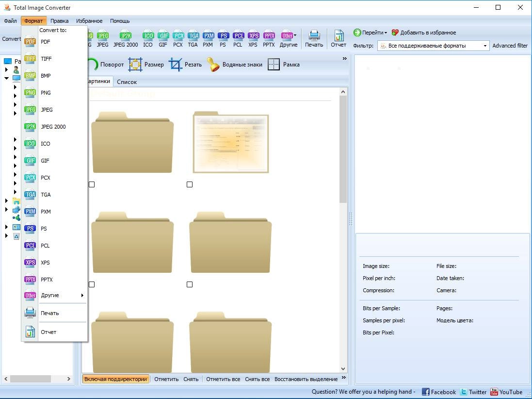532x399 pixels.
Task: Click Снять все button
Action: click(x=257, y=379)
